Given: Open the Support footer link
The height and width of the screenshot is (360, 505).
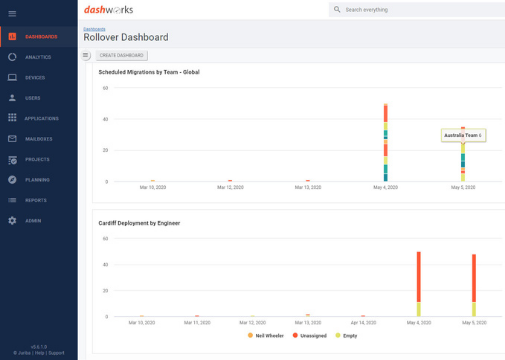Looking at the screenshot, I should click(56, 353).
